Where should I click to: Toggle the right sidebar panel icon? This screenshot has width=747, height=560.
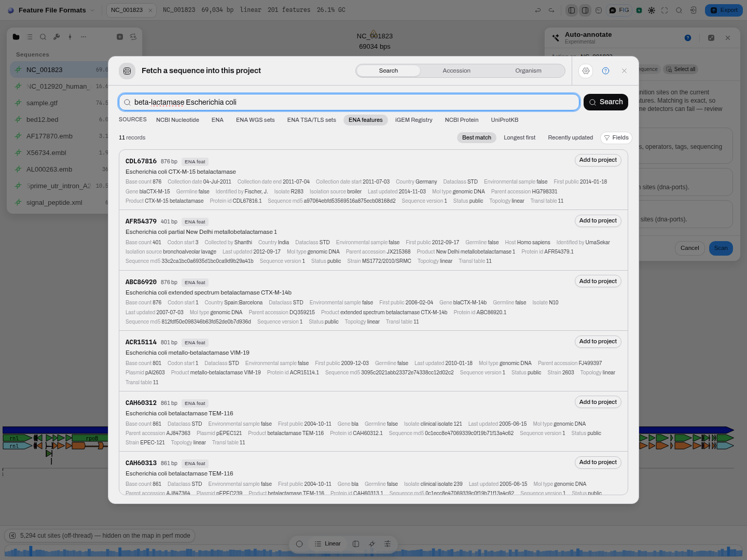pyautogui.click(x=585, y=10)
